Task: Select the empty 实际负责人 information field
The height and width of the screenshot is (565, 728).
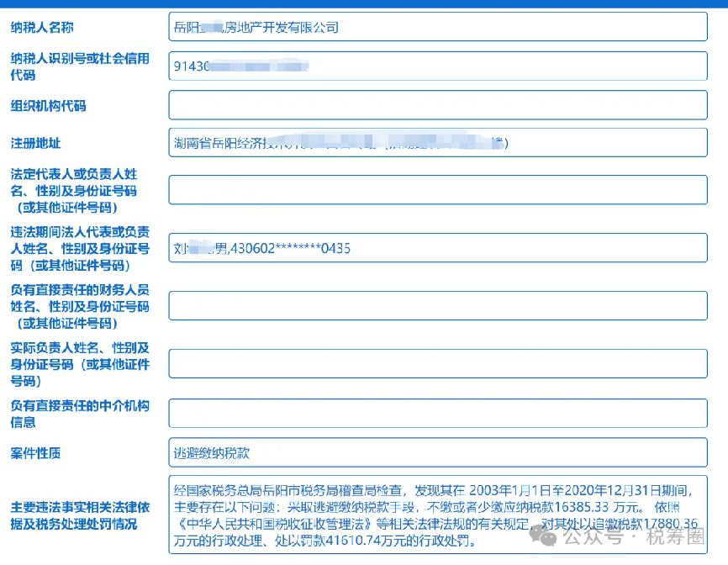Action: pos(437,363)
